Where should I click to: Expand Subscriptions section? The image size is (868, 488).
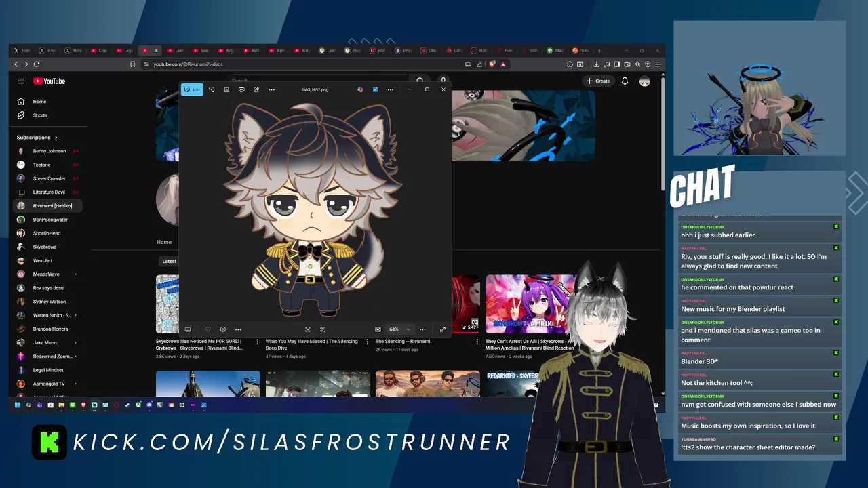pos(37,138)
